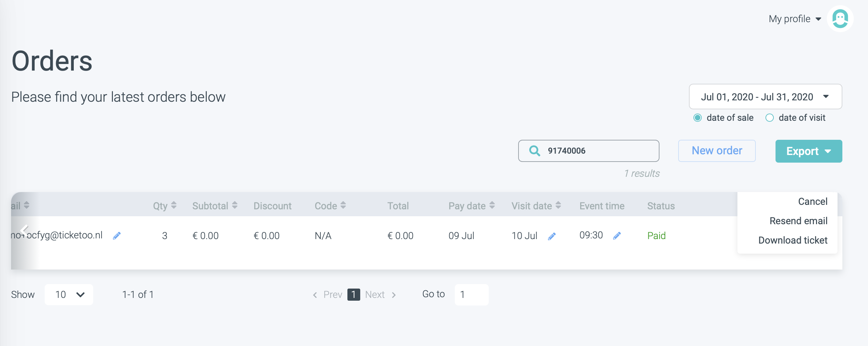Click the New order button
Screen dimensions: 868x346
pyautogui.click(x=717, y=151)
